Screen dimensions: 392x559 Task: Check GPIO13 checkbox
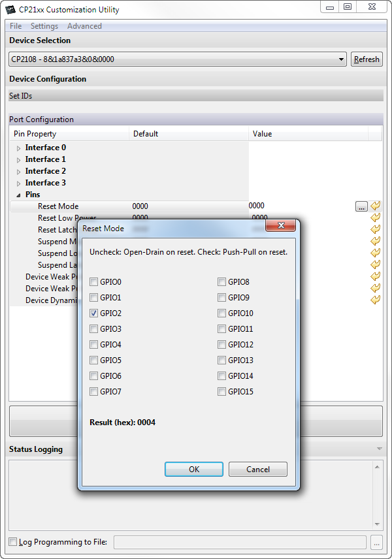point(222,360)
